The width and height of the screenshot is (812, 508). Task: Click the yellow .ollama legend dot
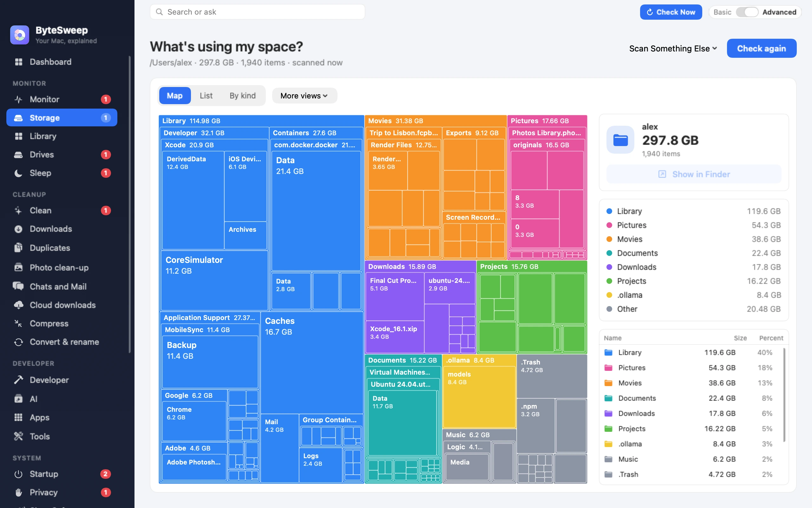[x=609, y=295]
